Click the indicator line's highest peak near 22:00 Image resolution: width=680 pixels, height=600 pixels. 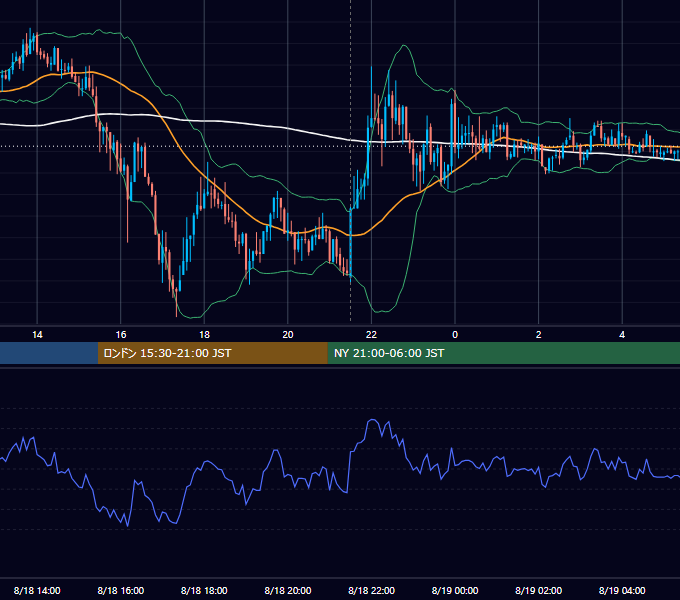click(x=372, y=420)
